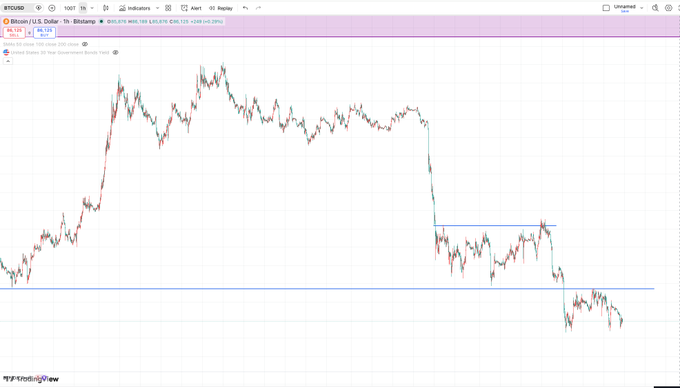The height and width of the screenshot is (388, 680).
Task: Click the Bitcoin / U.S. Dollar chart title
Action: pos(53,21)
